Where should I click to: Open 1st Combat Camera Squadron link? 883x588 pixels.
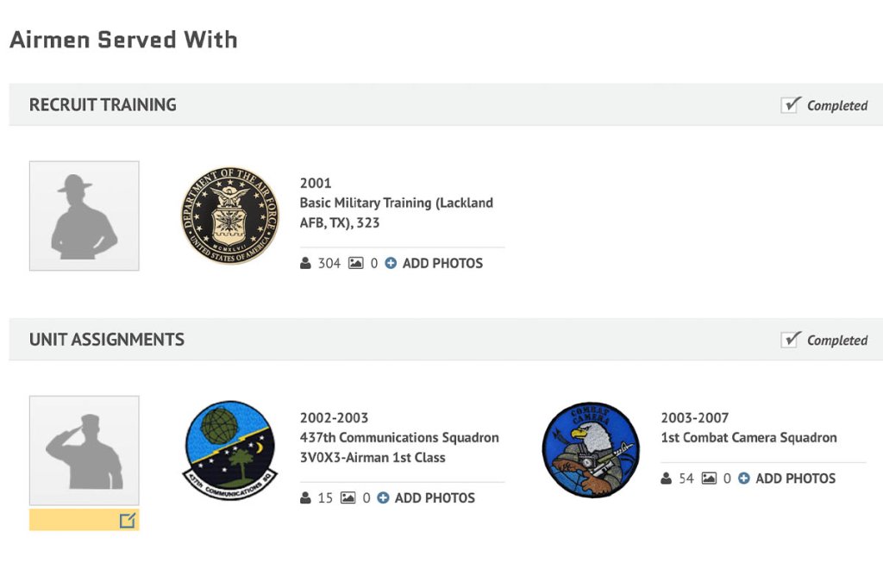tap(748, 437)
